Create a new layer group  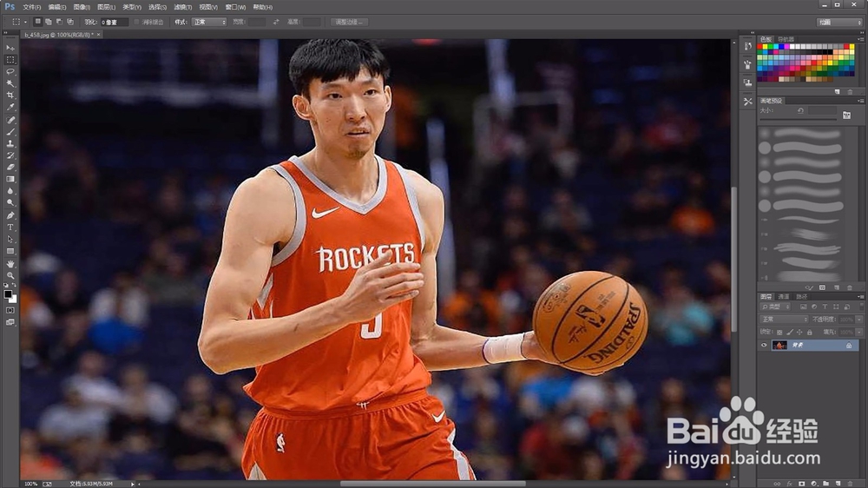coord(826,484)
